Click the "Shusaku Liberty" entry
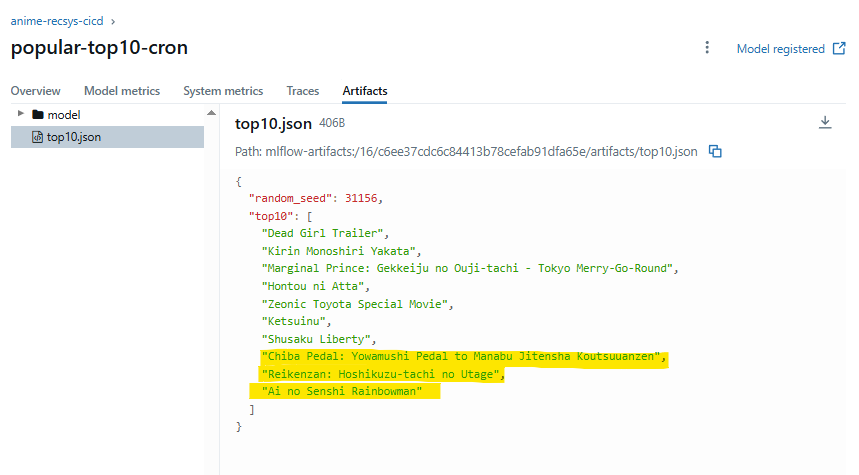The width and height of the screenshot is (859, 475). tap(316, 339)
